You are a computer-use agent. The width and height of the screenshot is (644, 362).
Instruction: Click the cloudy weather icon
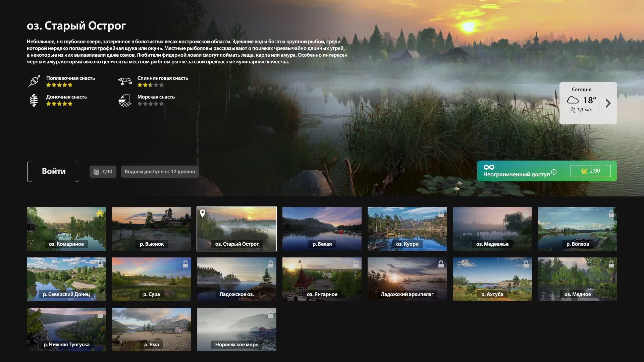(573, 100)
